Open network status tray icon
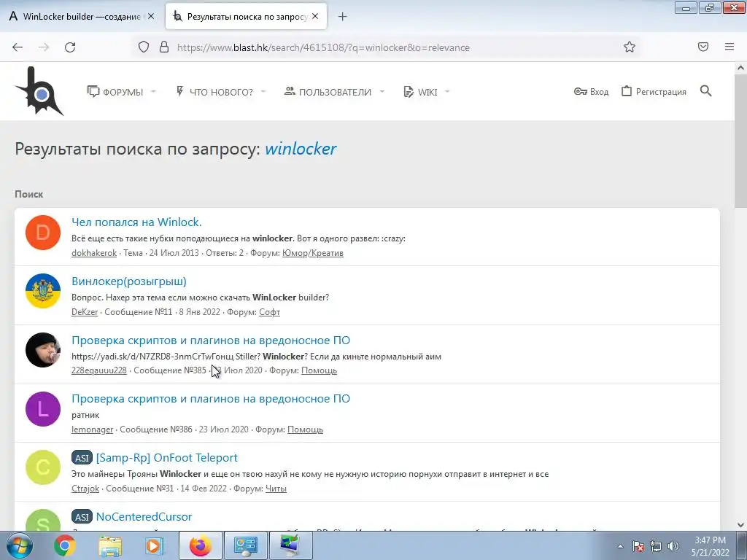747x560 pixels. (656, 547)
